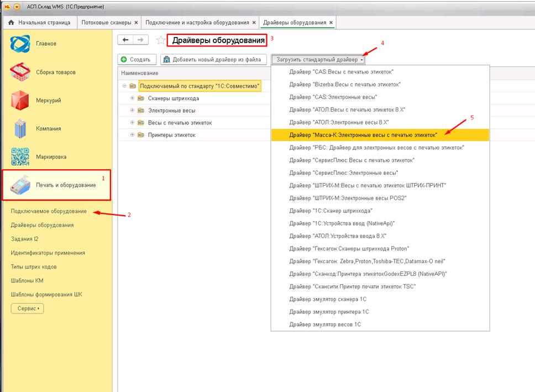Choose Драйвер Bizerba:Весы с печатью этикеток

pos(380,85)
